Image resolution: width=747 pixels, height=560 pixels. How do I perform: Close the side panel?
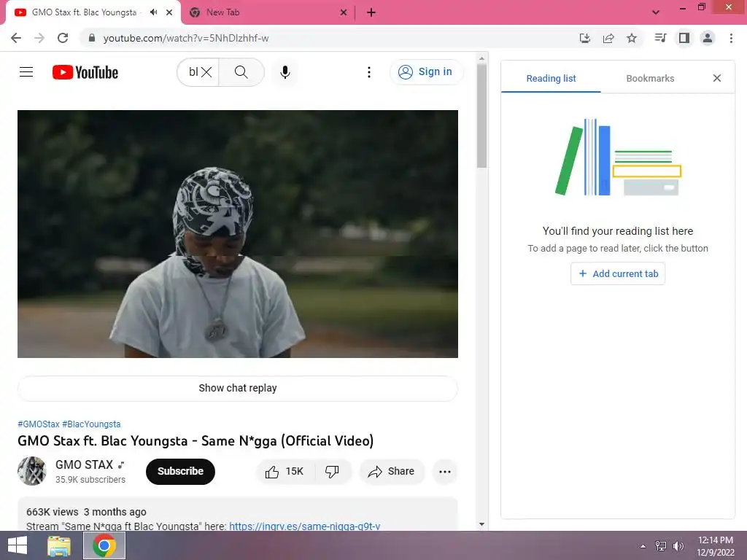[717, 78]
